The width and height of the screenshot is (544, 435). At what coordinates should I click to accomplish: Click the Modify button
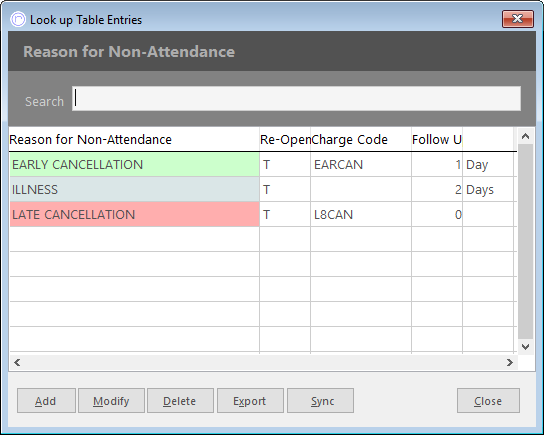(111, 401)
